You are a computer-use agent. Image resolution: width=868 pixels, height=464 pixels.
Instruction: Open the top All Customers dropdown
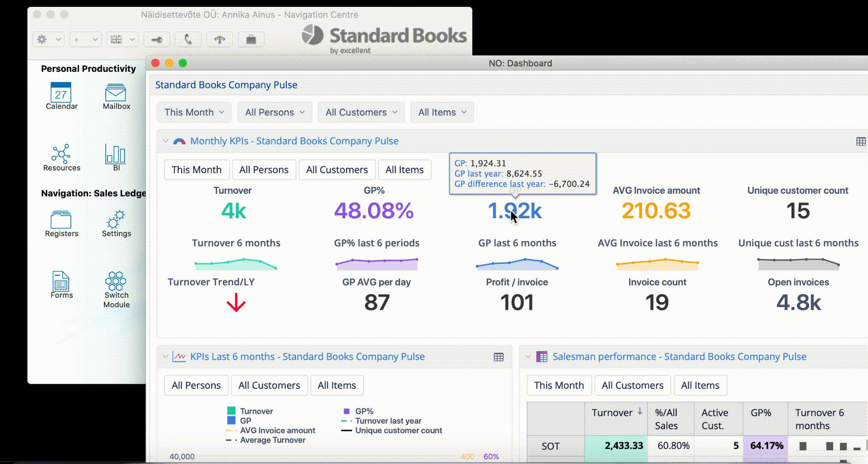361,112
